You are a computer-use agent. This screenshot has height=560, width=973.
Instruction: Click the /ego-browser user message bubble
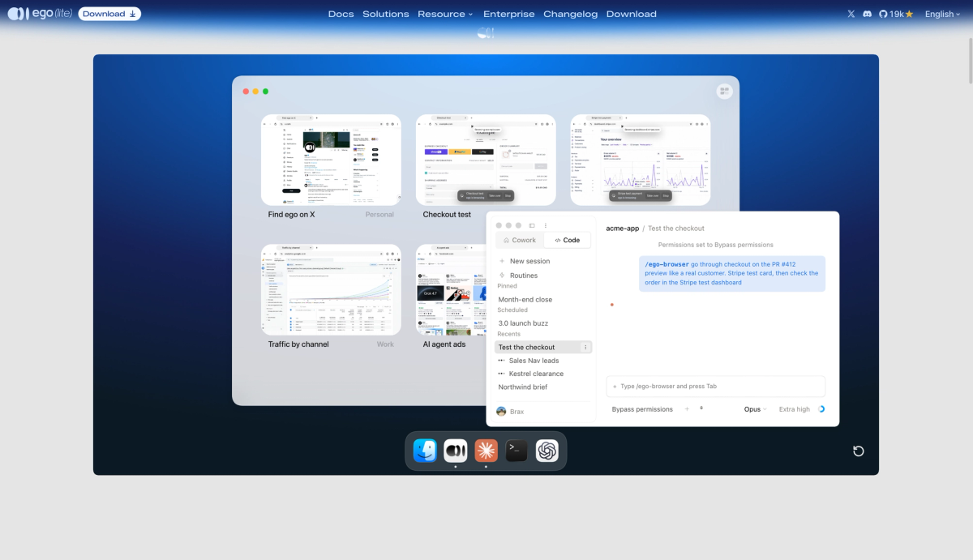click(x=732, y=273)
